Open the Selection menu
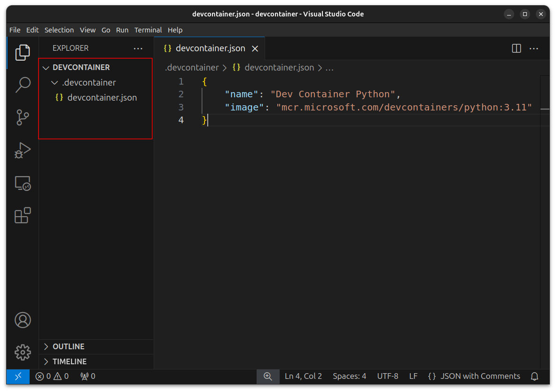This screenshot has width=556, height=392. point(59,30)
